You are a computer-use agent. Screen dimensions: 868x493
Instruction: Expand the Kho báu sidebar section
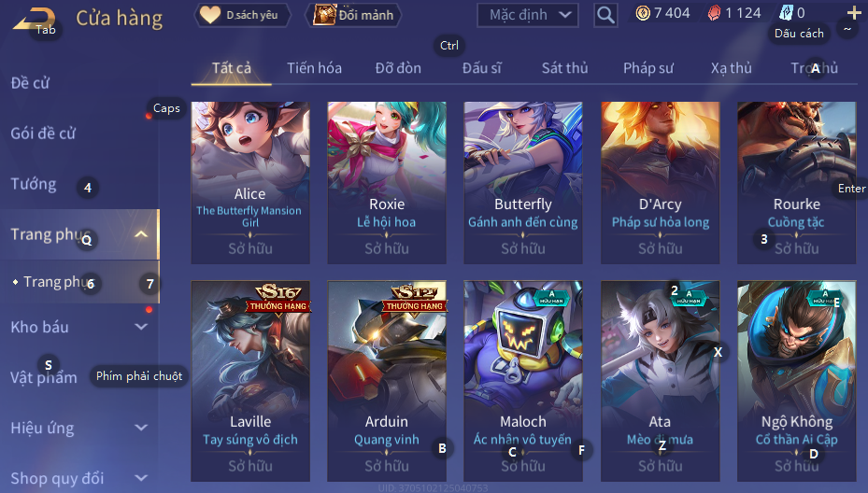pos(141,327)
